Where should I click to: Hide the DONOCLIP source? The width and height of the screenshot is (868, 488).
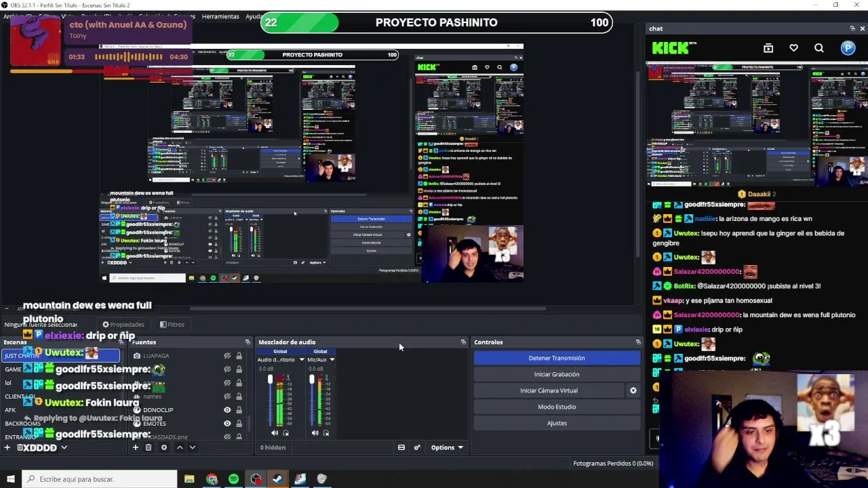point(227,410)
